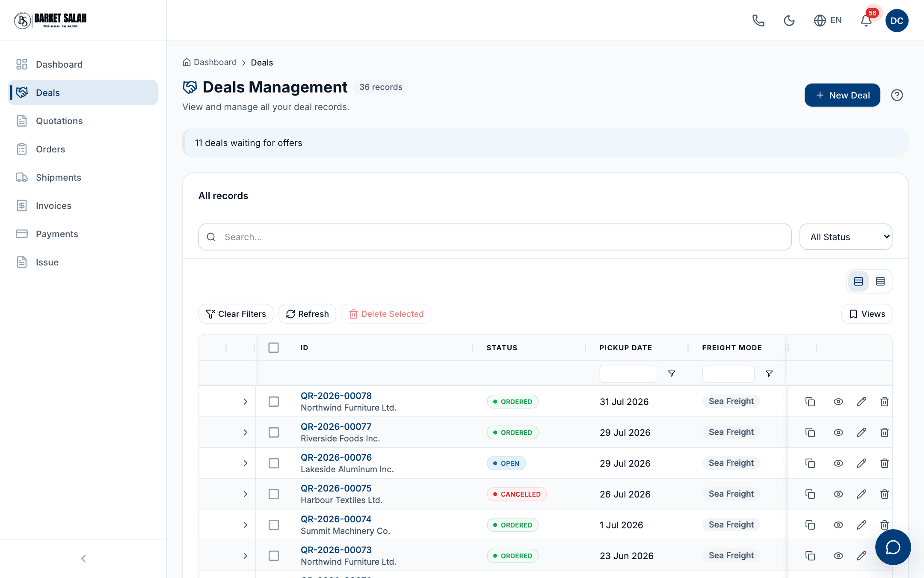Delete deal QR-2026-00077
Screen dimensions: 924x578
click(x=885, y=432)
